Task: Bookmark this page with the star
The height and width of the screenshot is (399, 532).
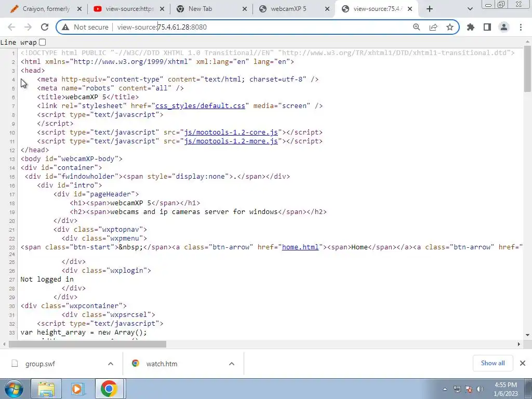Action: (450, 27)
